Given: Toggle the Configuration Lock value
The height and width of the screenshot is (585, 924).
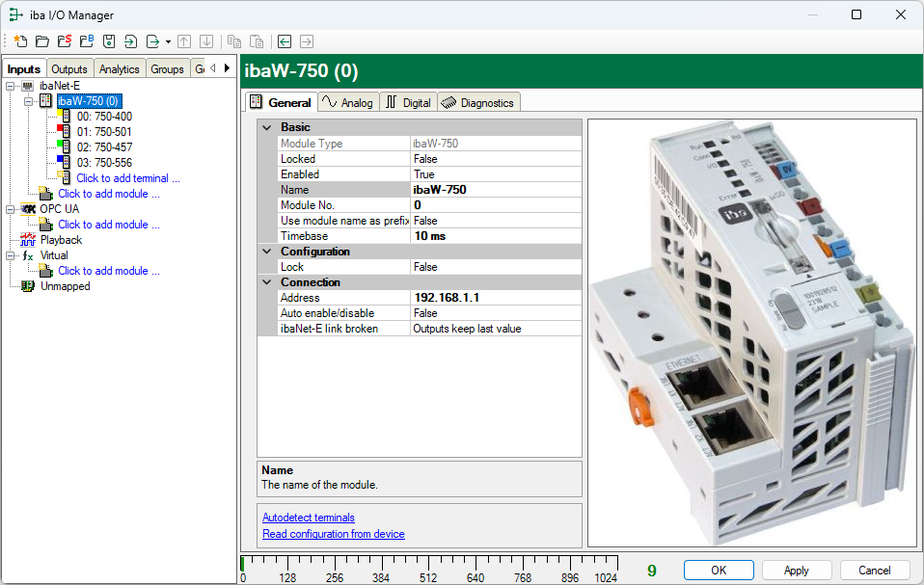Looking at the screenshot, I should pos(496,267).
